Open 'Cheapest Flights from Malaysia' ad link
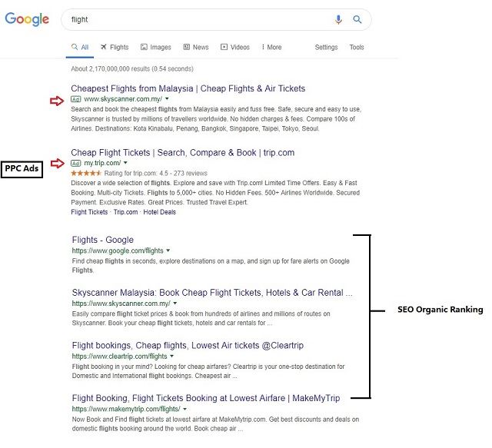Image resolution: width=492 pixels, height=448 pixels. 188,88
